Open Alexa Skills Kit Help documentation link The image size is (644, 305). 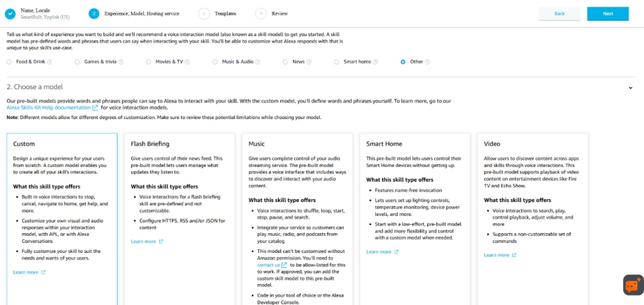(x=49, y=107)
